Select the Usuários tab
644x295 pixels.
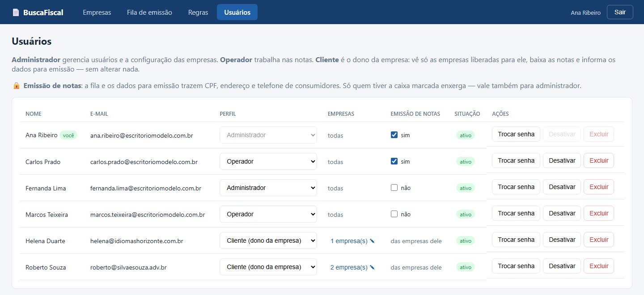(x=237, y=12)
